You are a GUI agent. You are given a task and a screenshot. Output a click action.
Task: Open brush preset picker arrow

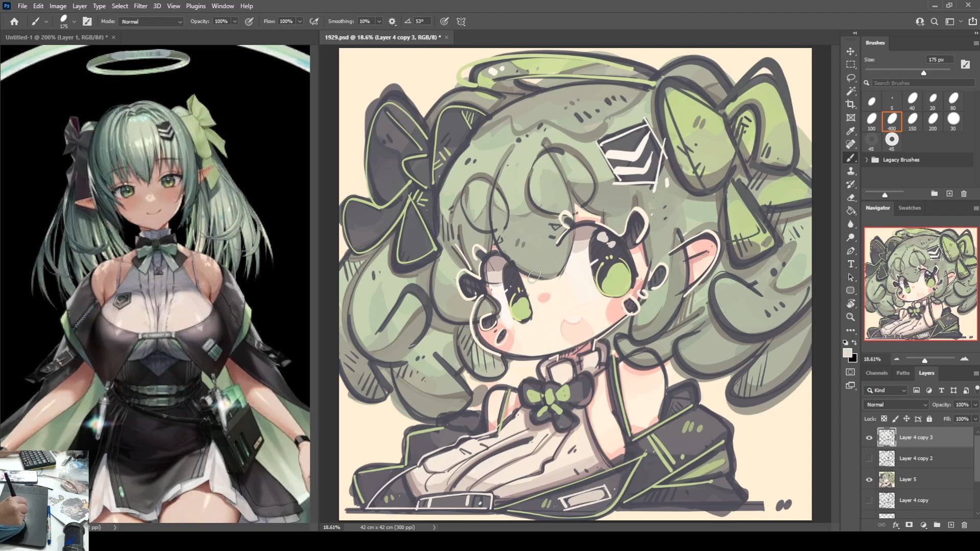pos(74,21)
